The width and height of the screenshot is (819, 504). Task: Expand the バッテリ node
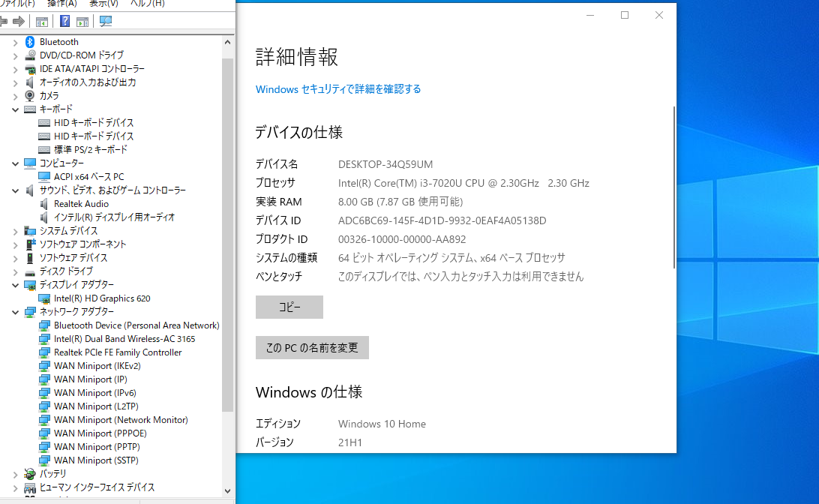click(15, 474)
